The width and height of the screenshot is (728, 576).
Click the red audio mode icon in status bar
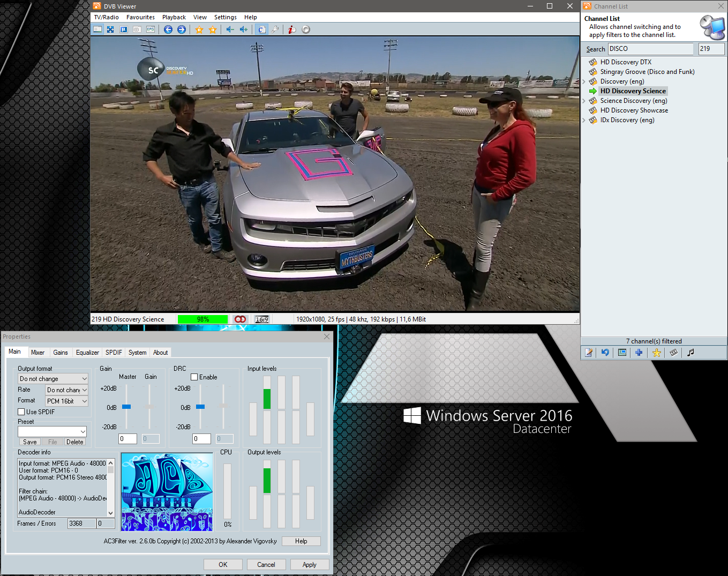tap(240, 319)
